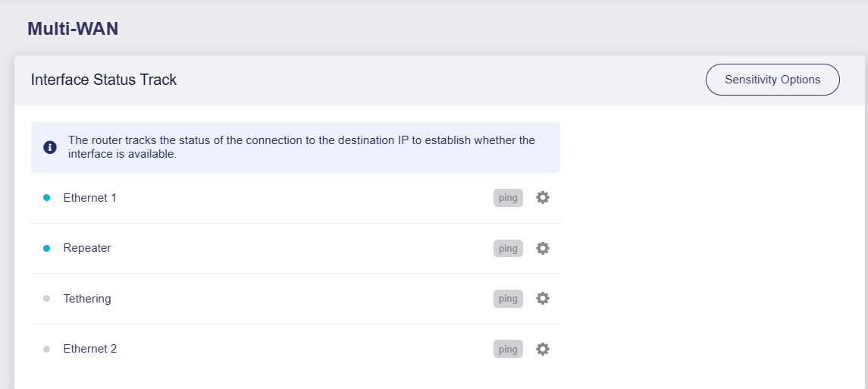The image size is (868, 389).
Task: Click the ping badge for Ethernet 1
Action: (508, 198)
